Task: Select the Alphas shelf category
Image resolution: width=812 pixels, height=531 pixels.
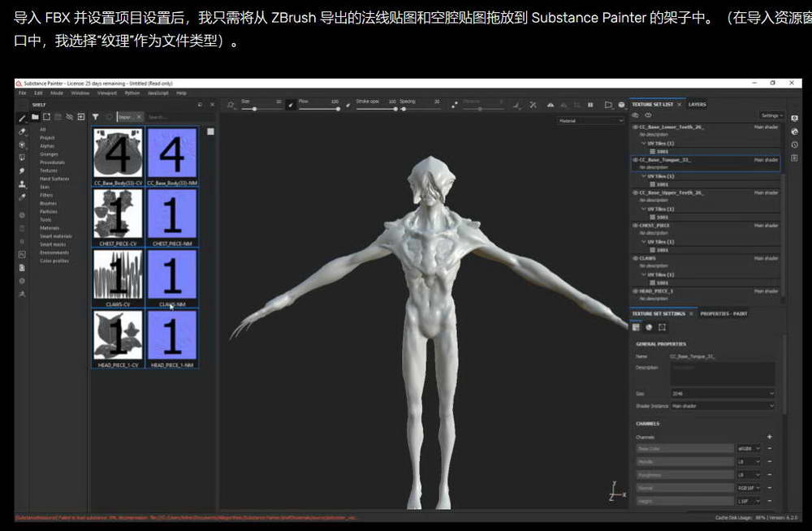Action: 47,146
